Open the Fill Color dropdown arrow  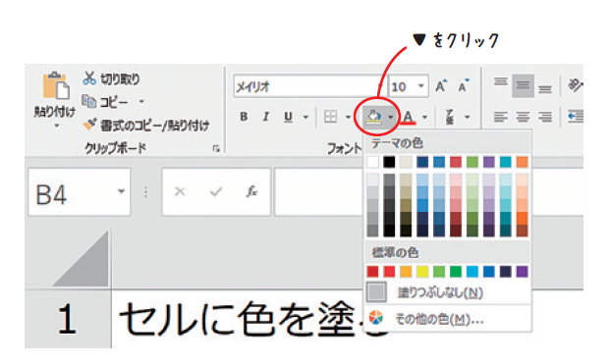[x=390, y=117]
